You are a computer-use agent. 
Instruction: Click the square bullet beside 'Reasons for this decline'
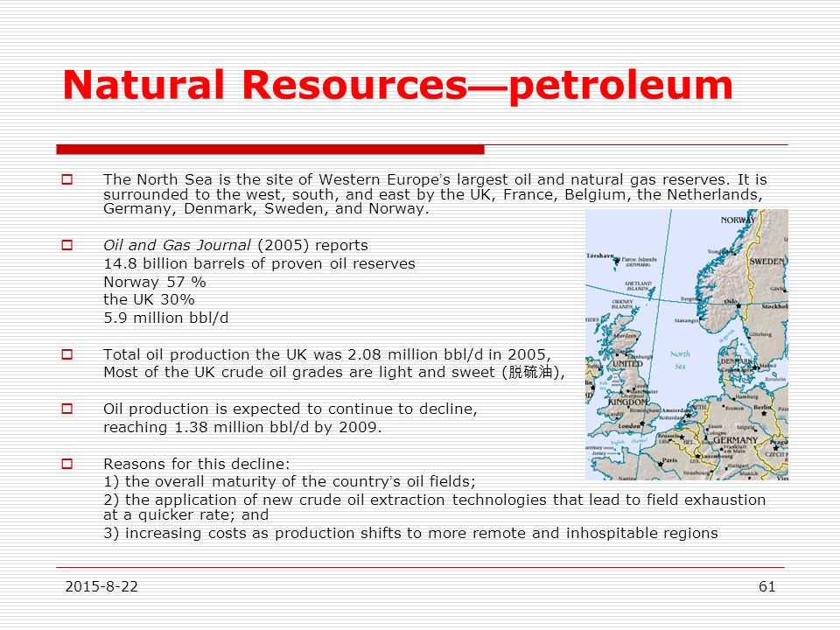67,464
